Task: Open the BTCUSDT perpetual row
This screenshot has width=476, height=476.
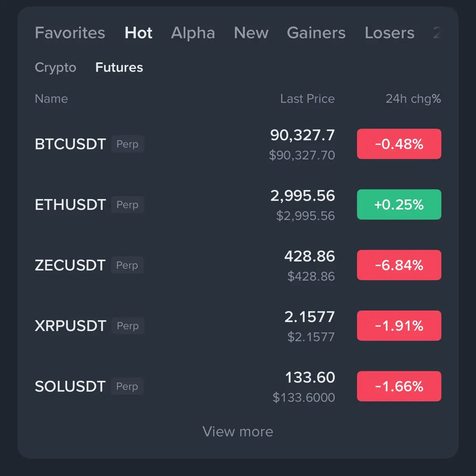Action: (71, 144)
